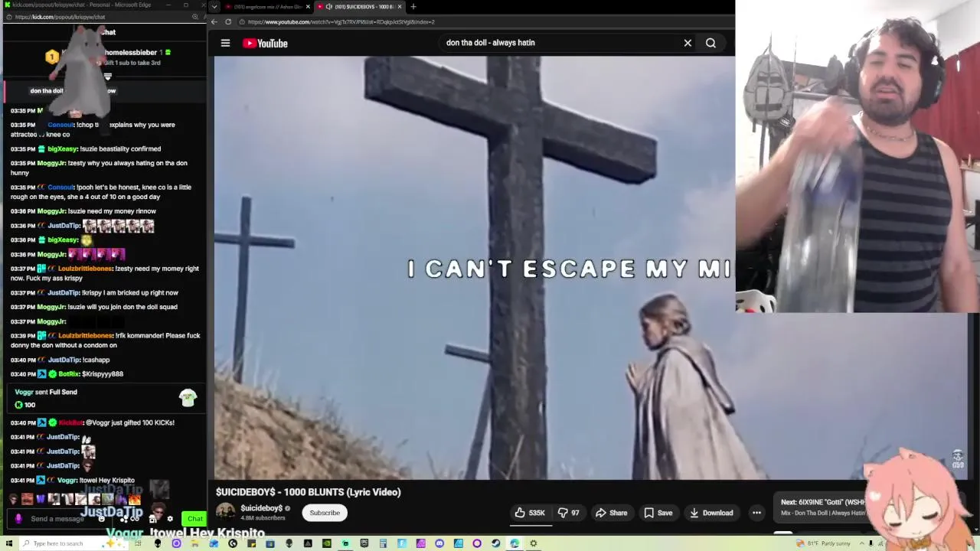Open the Windows Start menu
Image resolution: width=980 pixels, height=551 pixels.
coord(9,543)
